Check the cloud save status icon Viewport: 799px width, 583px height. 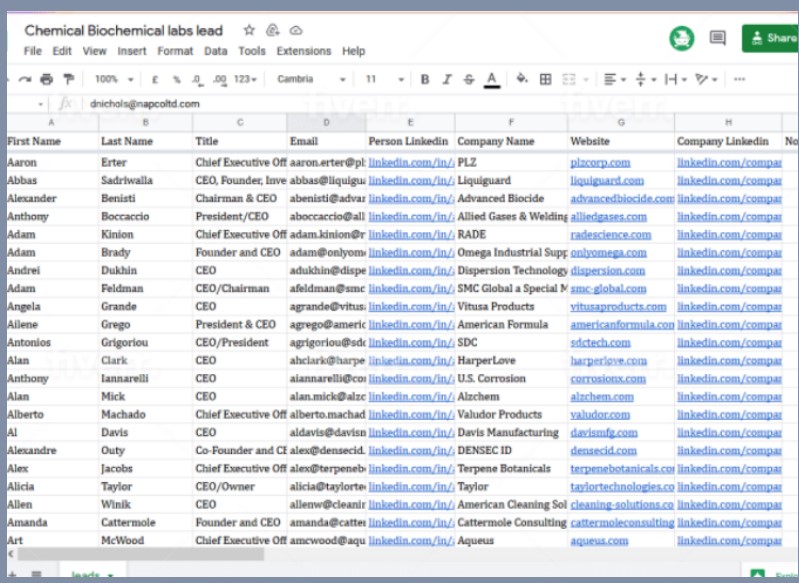pos(296,31)
